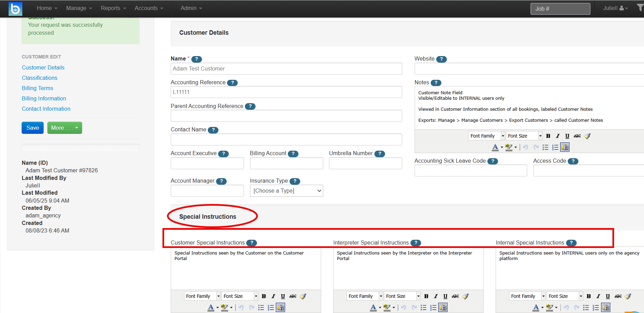Open the Reports menu
The width and height of the screenshot is (644, 313).
pyautogui.click(x=113, y=8)
